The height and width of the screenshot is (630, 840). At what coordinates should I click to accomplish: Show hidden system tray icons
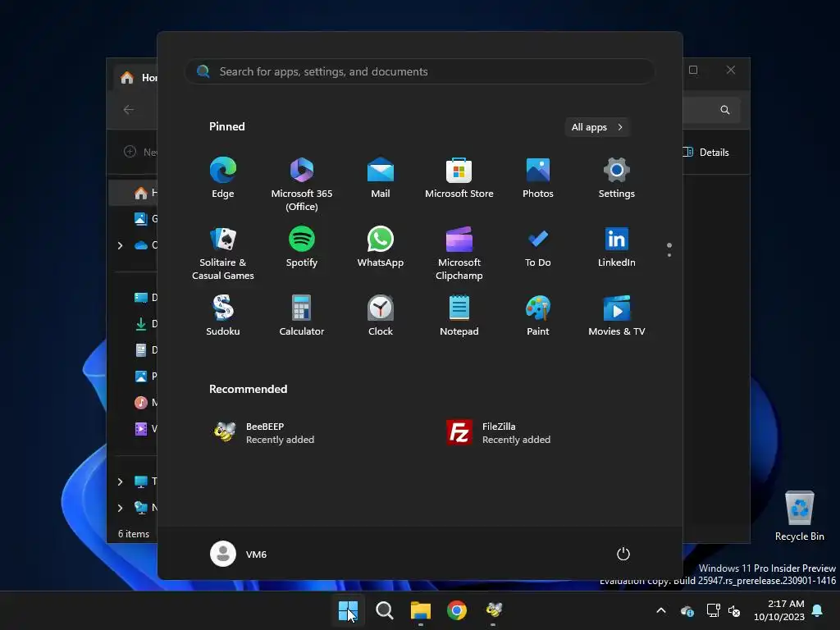(661, 610)
